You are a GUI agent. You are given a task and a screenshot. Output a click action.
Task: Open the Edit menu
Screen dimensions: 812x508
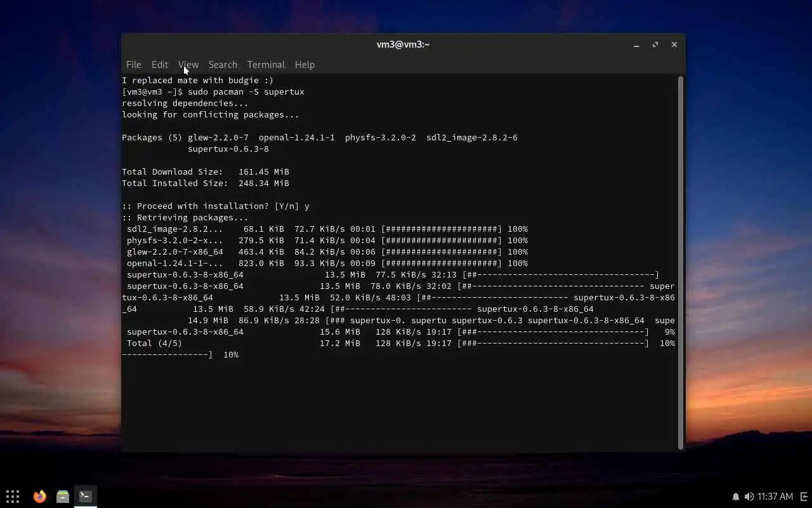coord(160,65)
